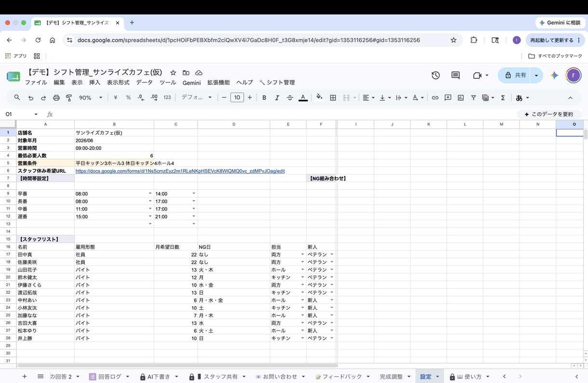
Task: Click the undo arrow icon
Action: [30, 97]
